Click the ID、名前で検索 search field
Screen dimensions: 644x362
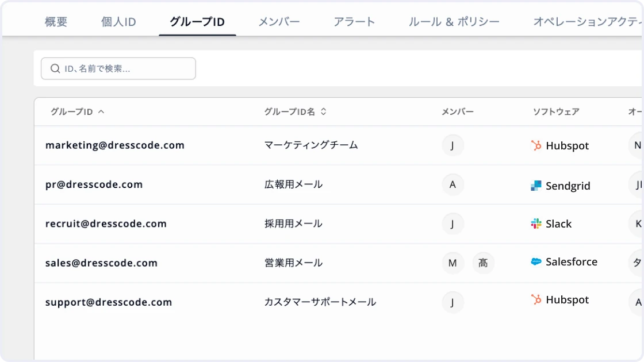[118, 68]
